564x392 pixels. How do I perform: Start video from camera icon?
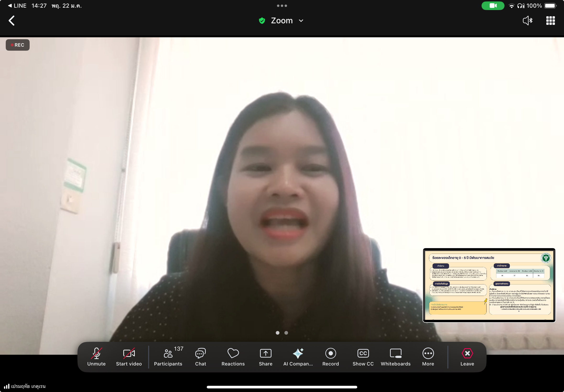[129, 356]
